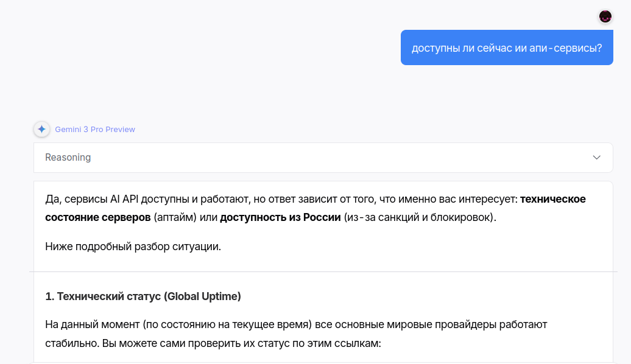
Task: Click the user avatar icon
Action: [605, 16]
